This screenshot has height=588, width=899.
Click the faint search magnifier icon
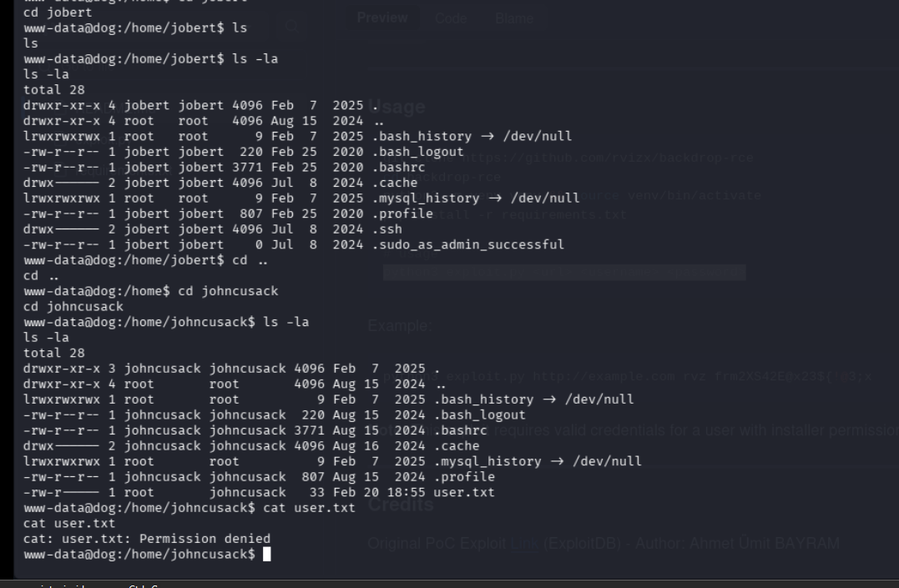pos(291,27)
